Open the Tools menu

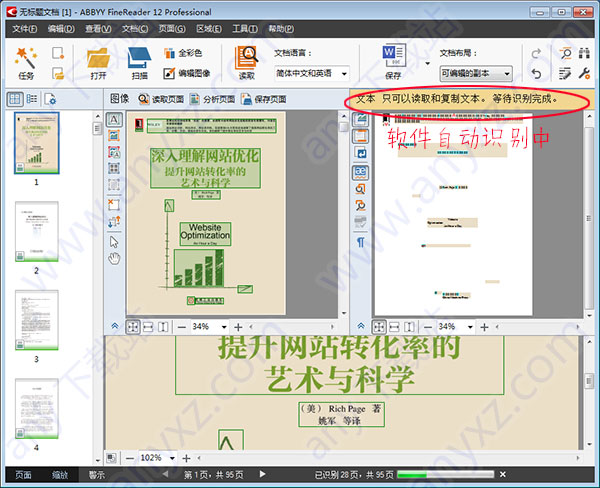245,29
